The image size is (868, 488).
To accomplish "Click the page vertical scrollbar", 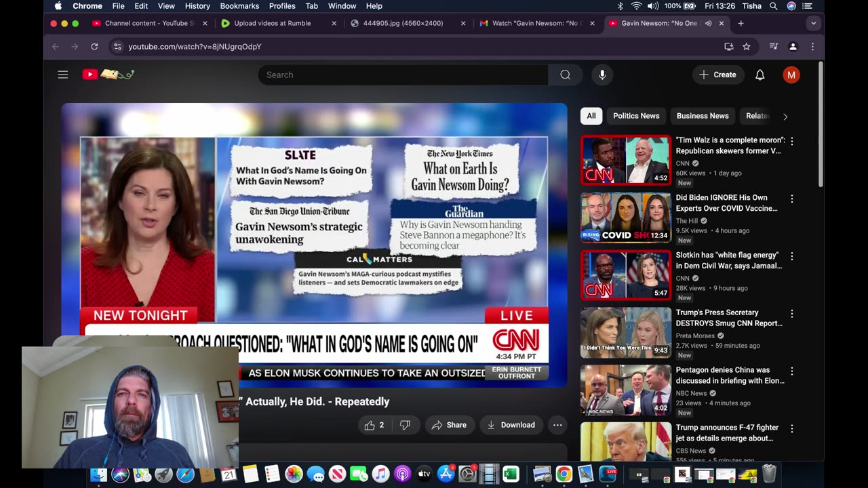I will tap(821, 125).
